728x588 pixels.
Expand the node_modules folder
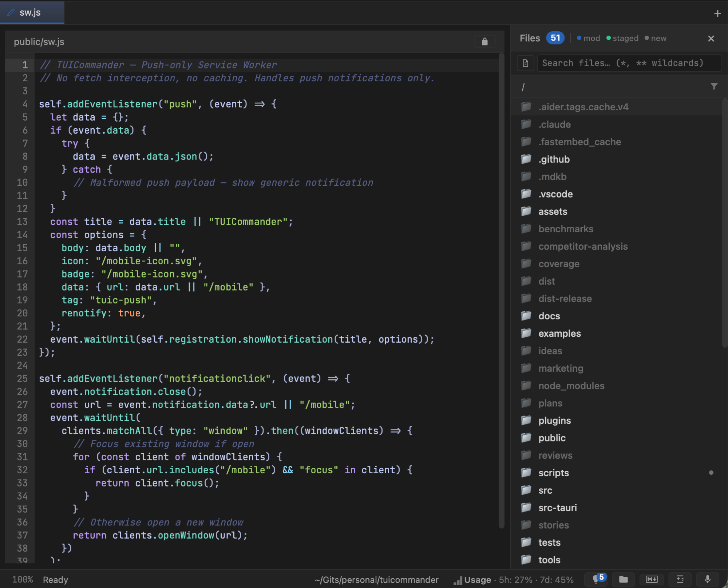(x=571, y=386)
